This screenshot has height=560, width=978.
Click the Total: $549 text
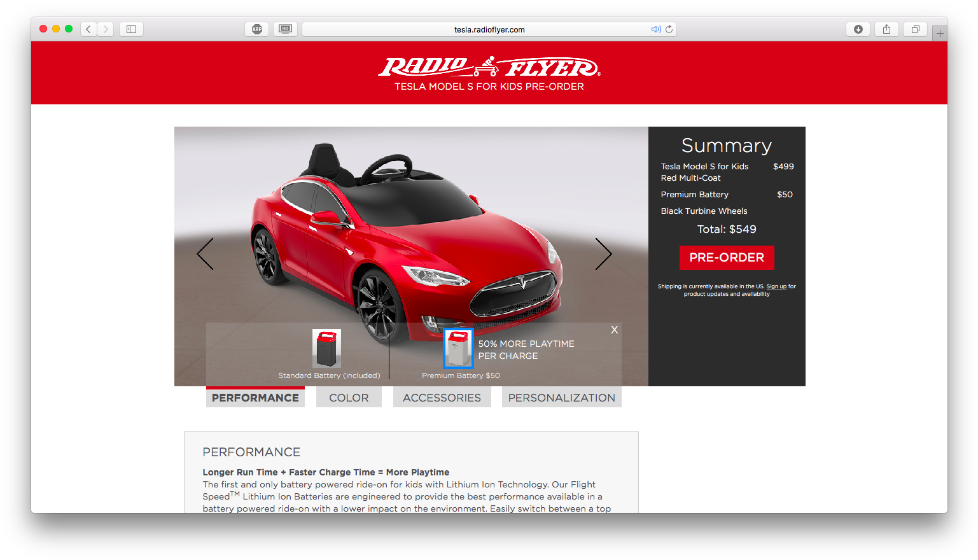(x=727, y=229)
